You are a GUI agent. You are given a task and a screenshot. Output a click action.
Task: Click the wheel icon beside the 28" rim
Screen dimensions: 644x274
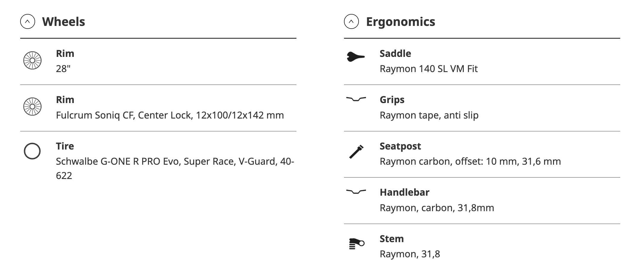coord(32,60)
